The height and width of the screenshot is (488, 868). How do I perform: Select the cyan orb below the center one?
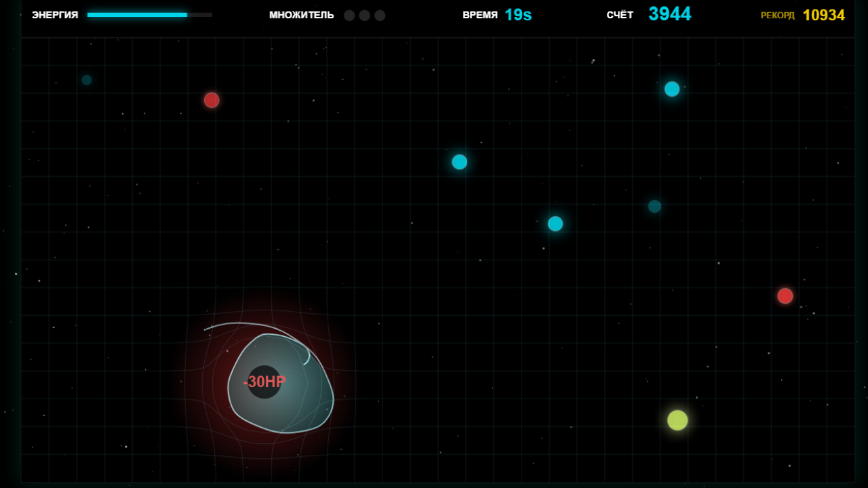[555, 223]
